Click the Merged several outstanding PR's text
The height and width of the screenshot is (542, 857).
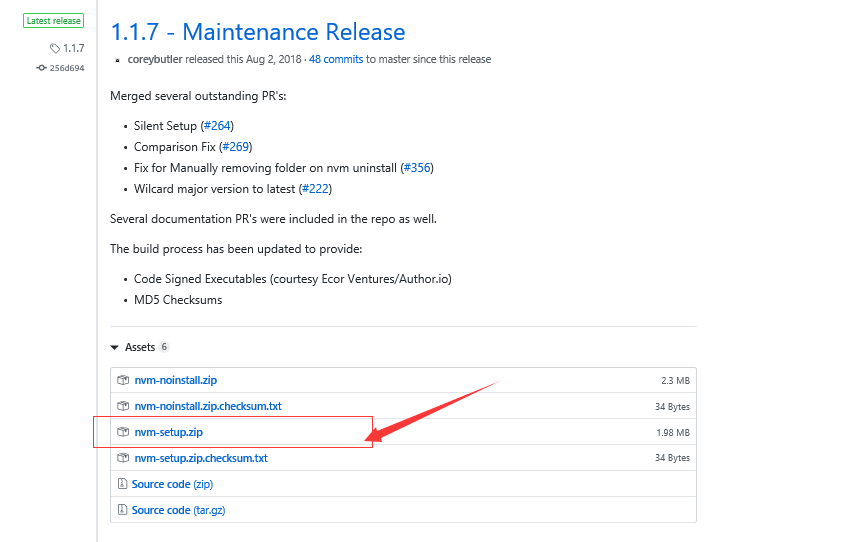click(198, 96)
